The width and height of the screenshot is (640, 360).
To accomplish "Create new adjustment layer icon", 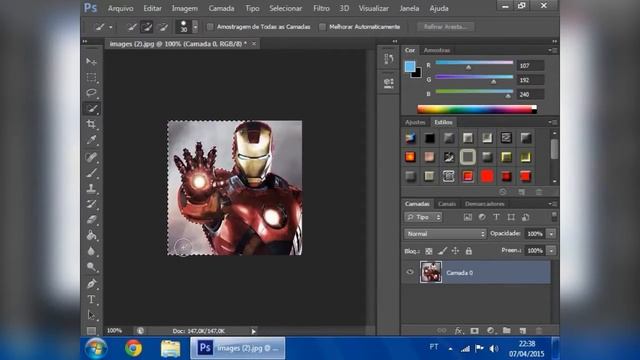I will [x=490, y=331].
